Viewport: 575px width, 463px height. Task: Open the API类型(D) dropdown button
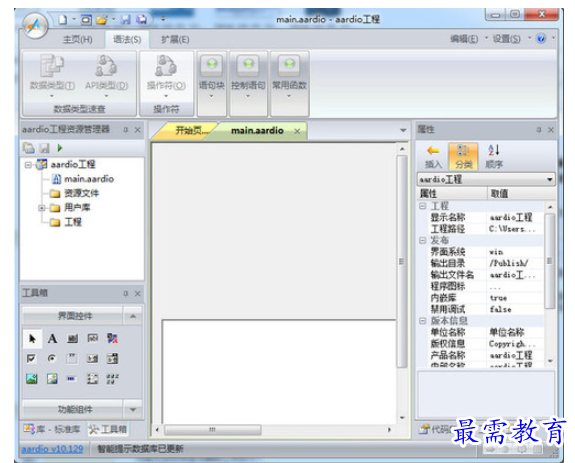pos(107,77)
